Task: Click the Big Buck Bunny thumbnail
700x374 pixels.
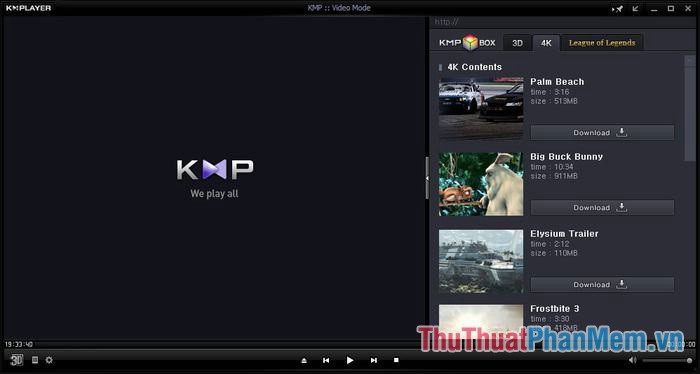Action: 481,184
